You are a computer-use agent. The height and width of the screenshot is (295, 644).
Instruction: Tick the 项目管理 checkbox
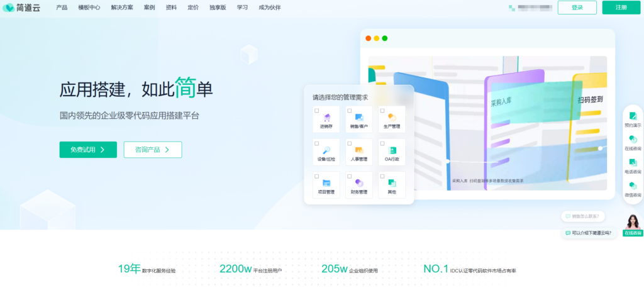point(317,176)
